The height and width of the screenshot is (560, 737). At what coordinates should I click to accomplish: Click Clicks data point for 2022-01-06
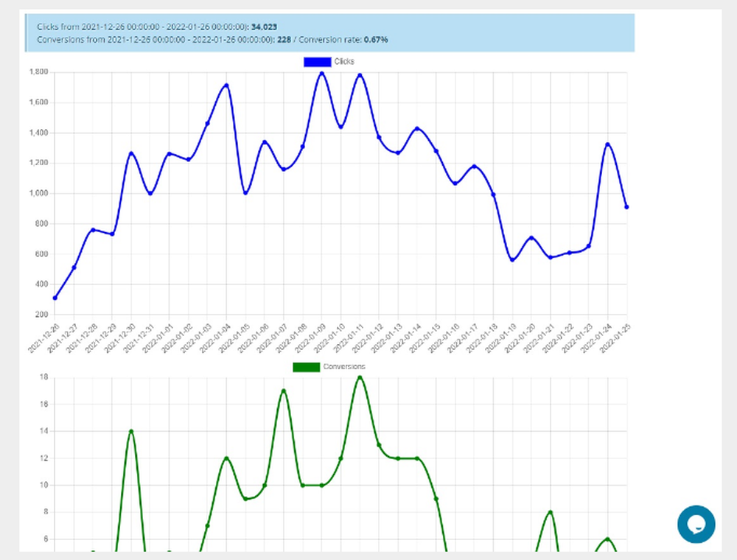pyautogui.click(x=265, y=142)
